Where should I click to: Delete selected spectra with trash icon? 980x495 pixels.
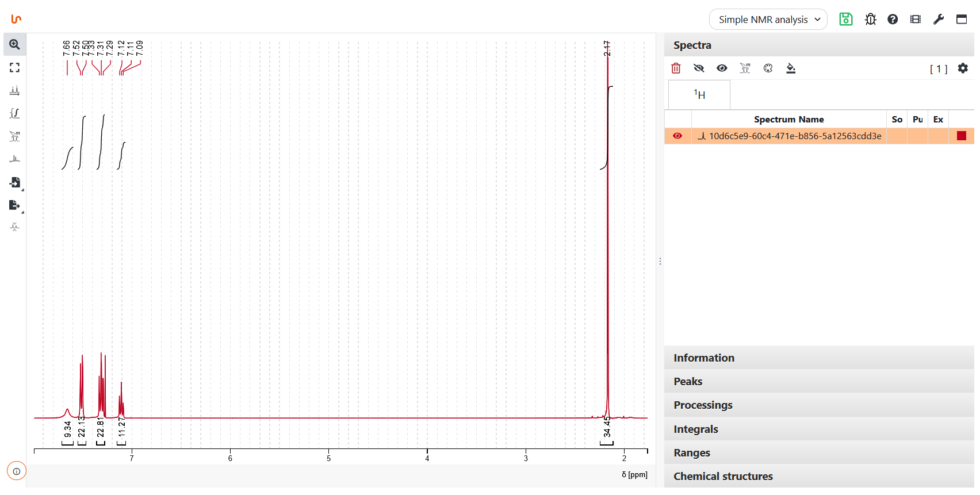pyautogui.click(x=676, y=68)
